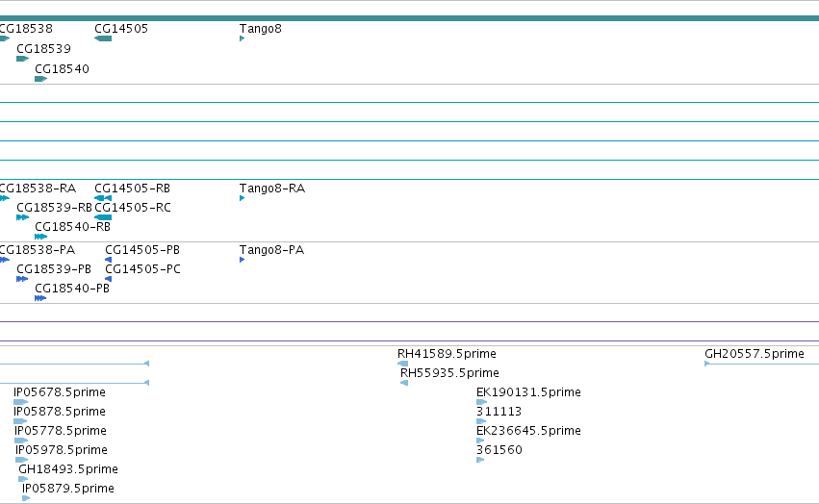Select transcript CG18540-RB label
819x504 pixels.
[72, 227]
